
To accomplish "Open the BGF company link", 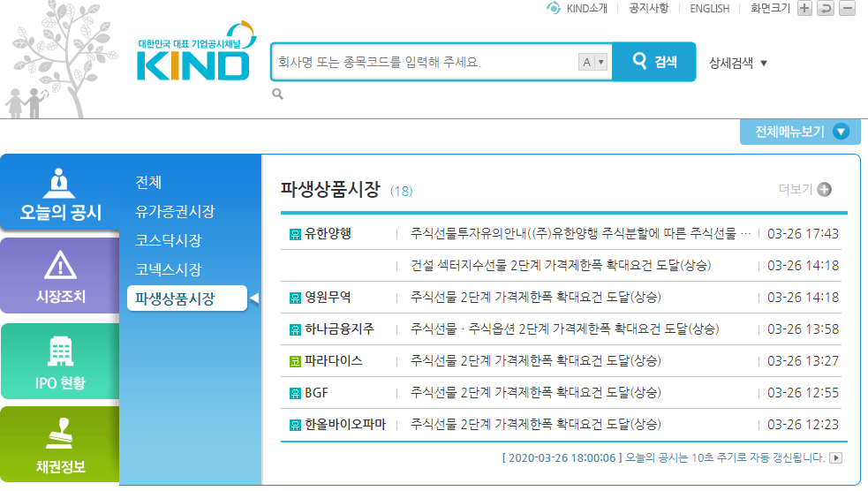I will (317, 393).
